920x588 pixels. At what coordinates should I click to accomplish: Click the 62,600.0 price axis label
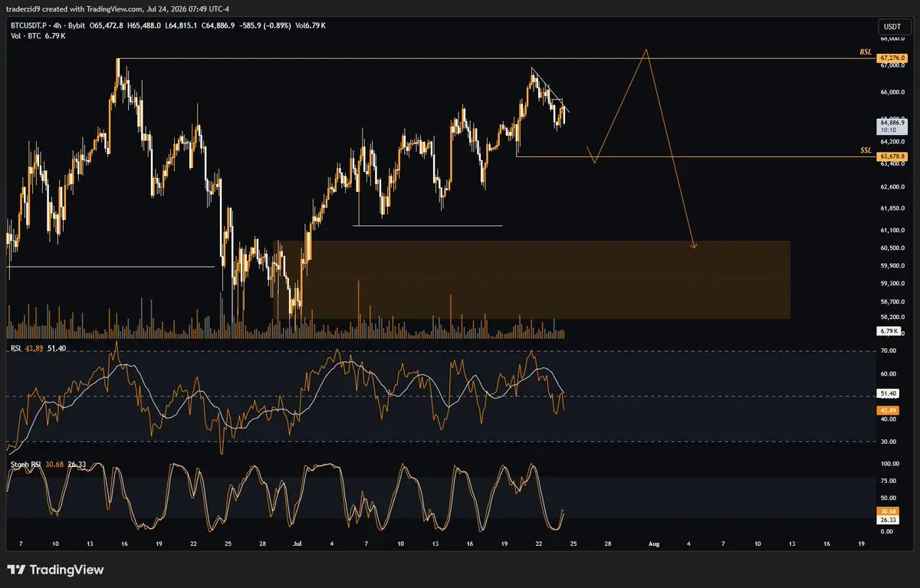(893, 187)
